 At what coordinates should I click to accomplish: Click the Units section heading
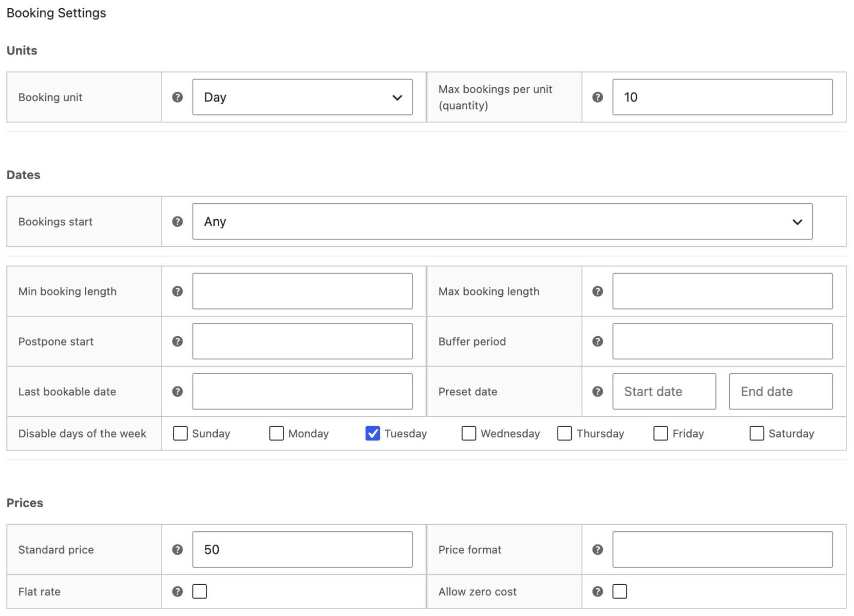point(22,50)
